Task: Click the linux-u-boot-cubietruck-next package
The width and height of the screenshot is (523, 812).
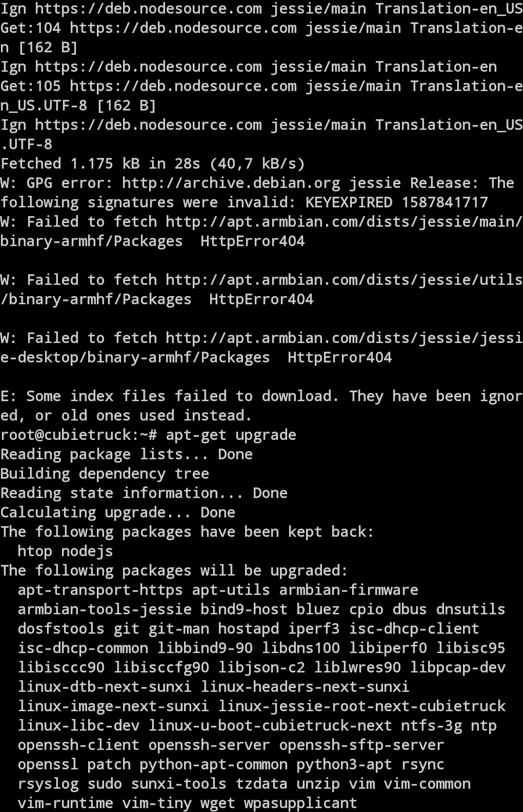Action: click(270, 726)
